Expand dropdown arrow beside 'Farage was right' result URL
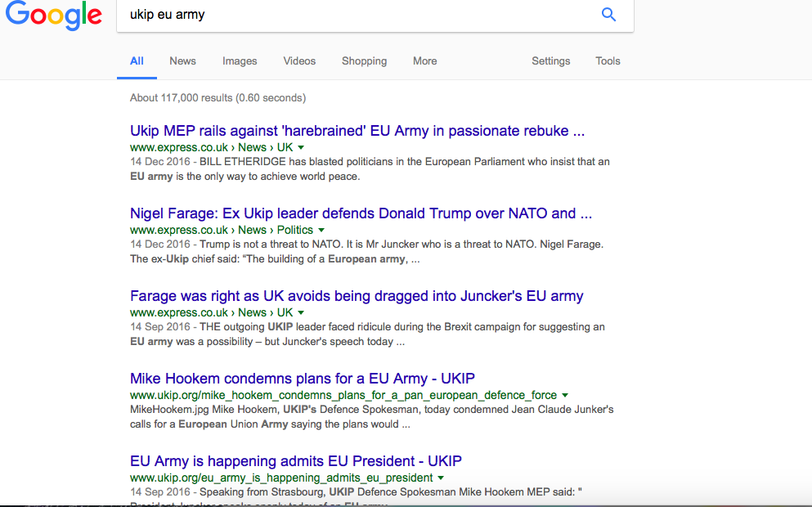This screenshot has height=507, width=812. pyautogui.click(x=301, y=313)
